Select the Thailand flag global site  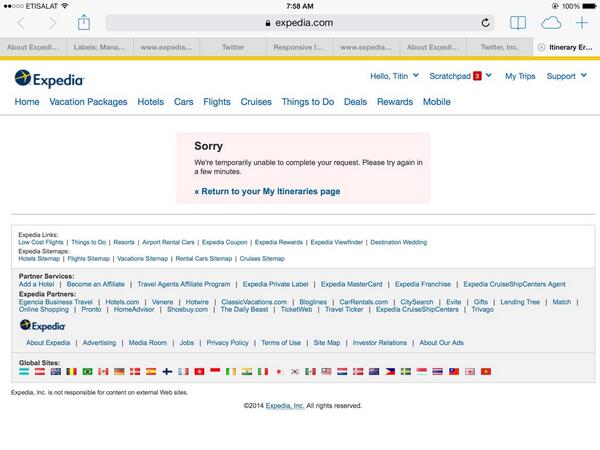coord(437,372)
